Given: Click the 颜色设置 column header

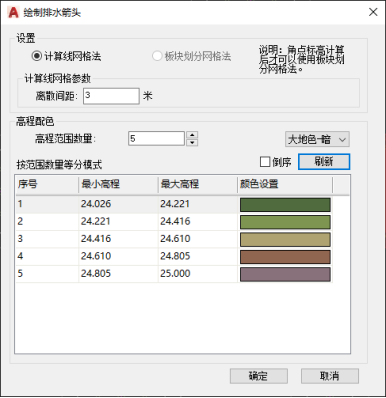Looking at the screenshot, I should point(285,184).
